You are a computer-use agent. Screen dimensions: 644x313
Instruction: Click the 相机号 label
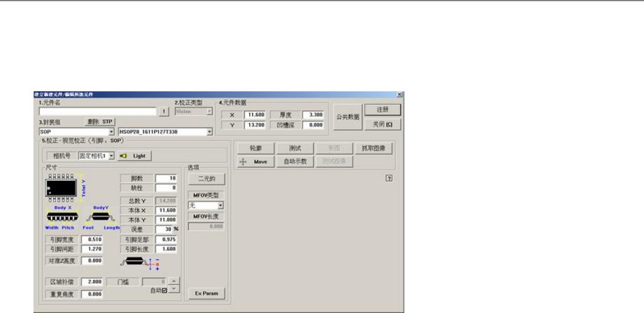[62, 156]
